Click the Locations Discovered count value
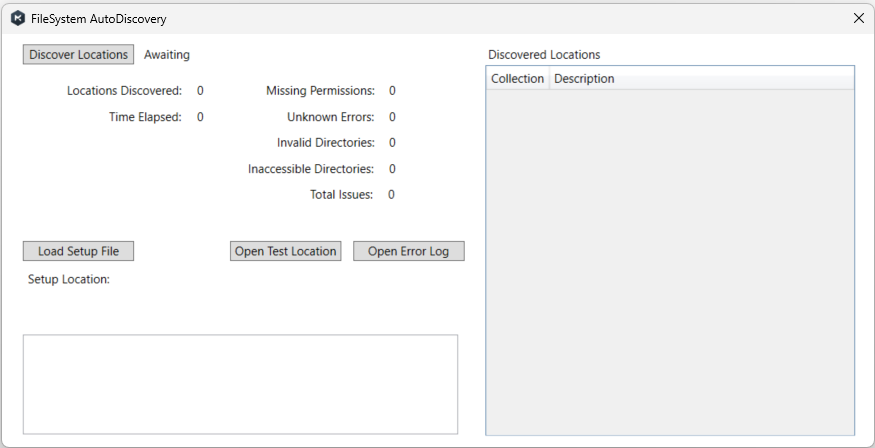Image resolution: width=875 pixels, height=448 pixels. pyautogui.click(x=200, y=91)
